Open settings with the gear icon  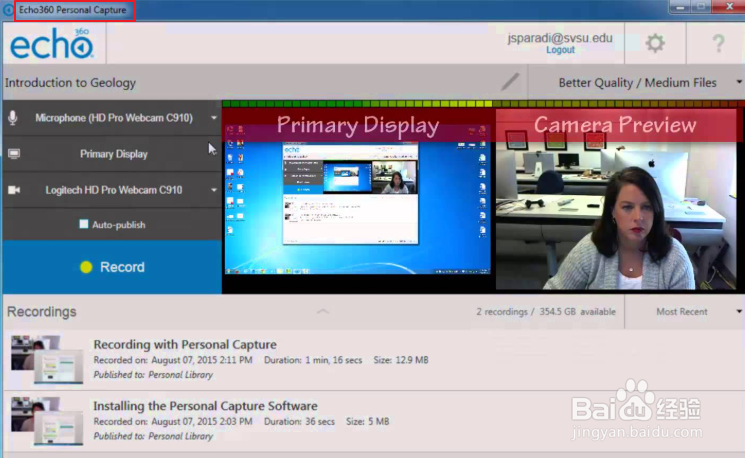tap(655, 43)
